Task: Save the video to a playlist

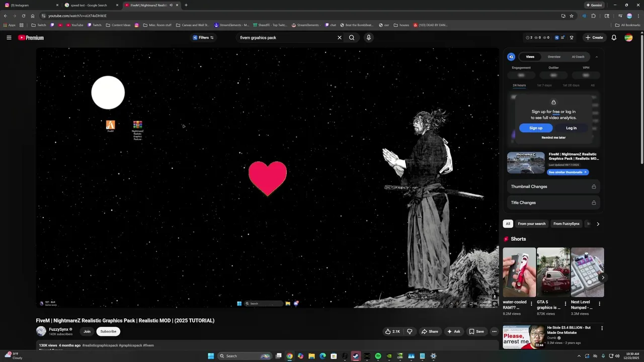Action: (476, 332)
